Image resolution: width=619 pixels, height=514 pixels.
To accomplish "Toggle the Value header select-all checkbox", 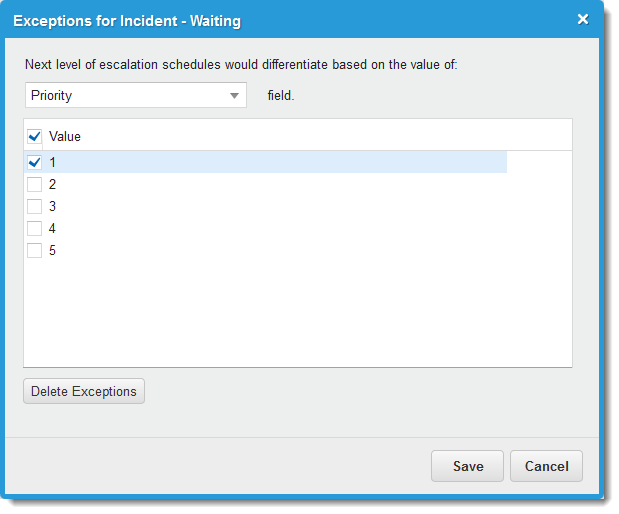I will [x=35, y=136].
